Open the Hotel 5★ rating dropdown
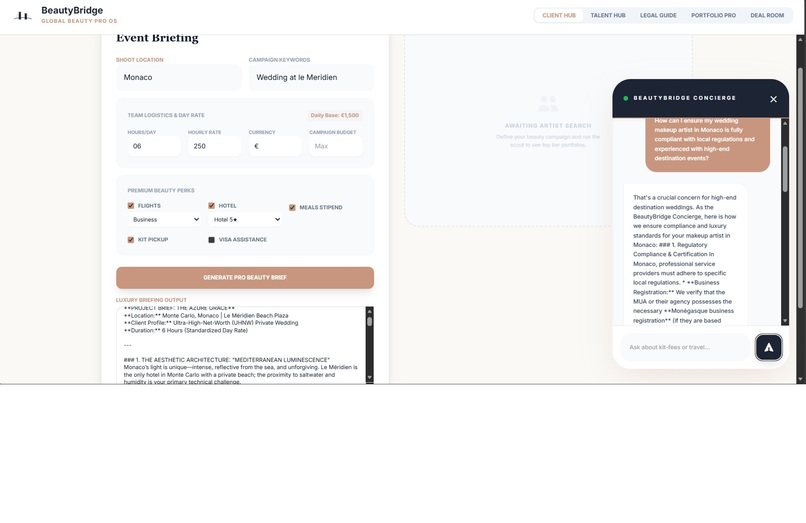 coord(245,220)
